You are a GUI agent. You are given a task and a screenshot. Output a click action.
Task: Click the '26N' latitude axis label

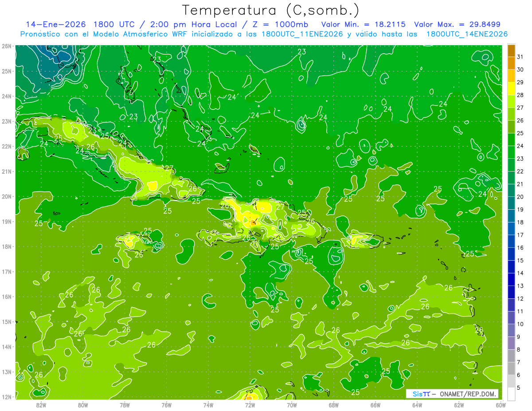click(6, 46)
